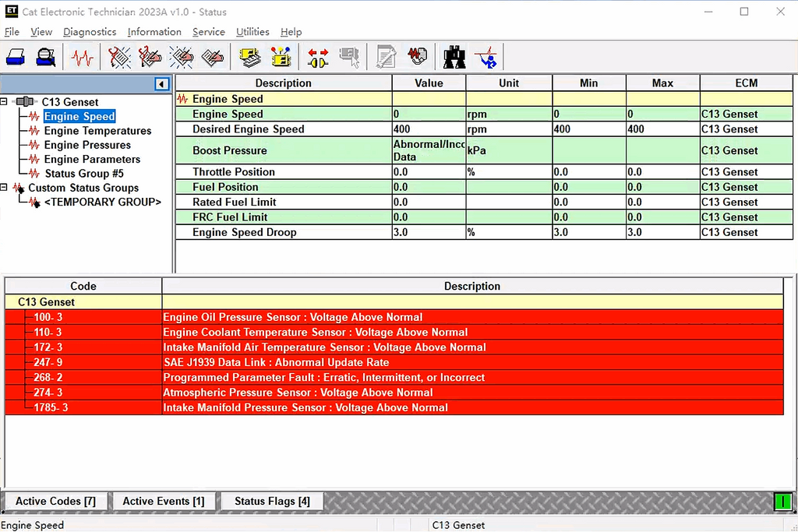
Task: Collapse the left tree panel arrow button
Action: pyautogui.click(x=162, y=84)
